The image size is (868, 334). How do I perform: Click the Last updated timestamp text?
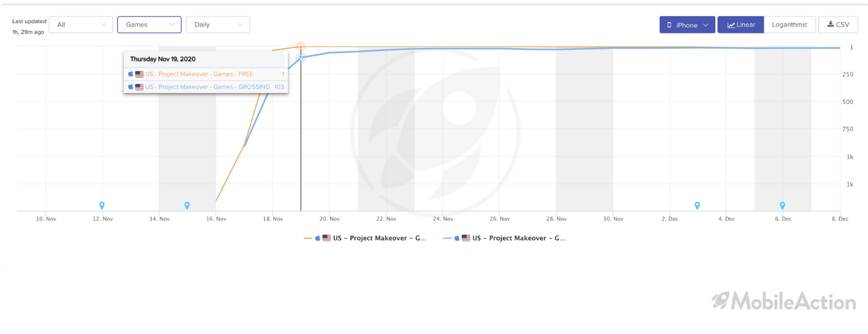[x=29, y=27]
